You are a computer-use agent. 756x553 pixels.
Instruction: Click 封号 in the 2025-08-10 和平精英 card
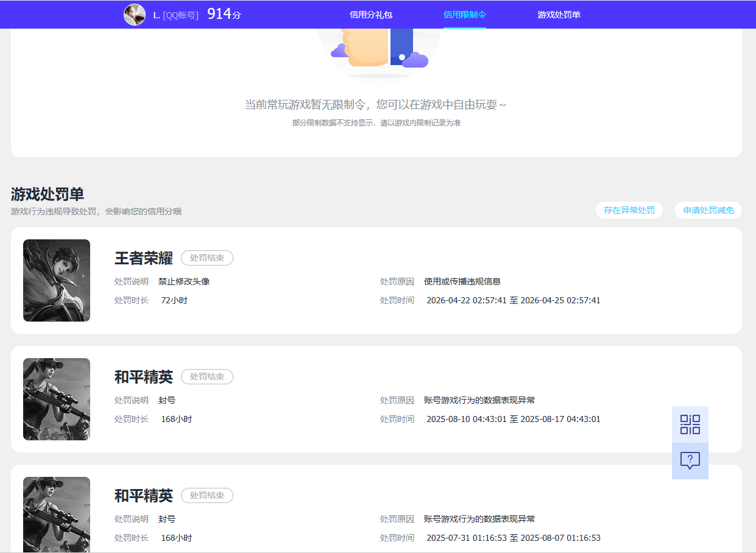click(x=167, y=400)
